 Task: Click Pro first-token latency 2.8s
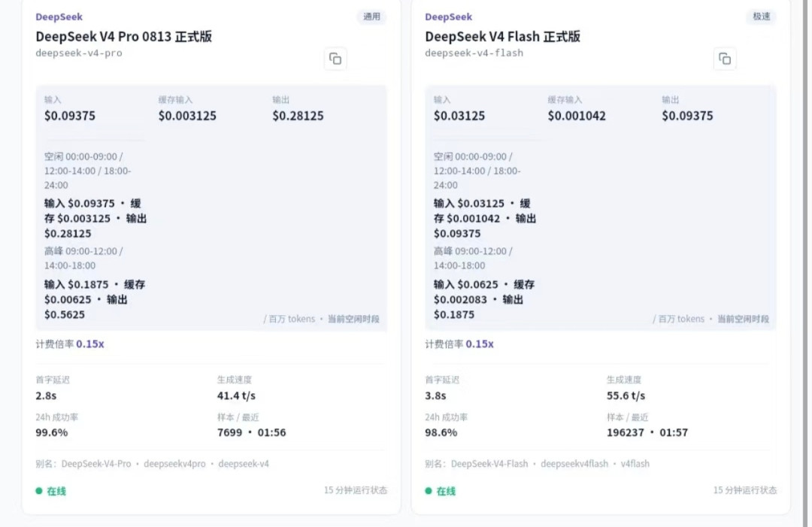tap(46, 396)
